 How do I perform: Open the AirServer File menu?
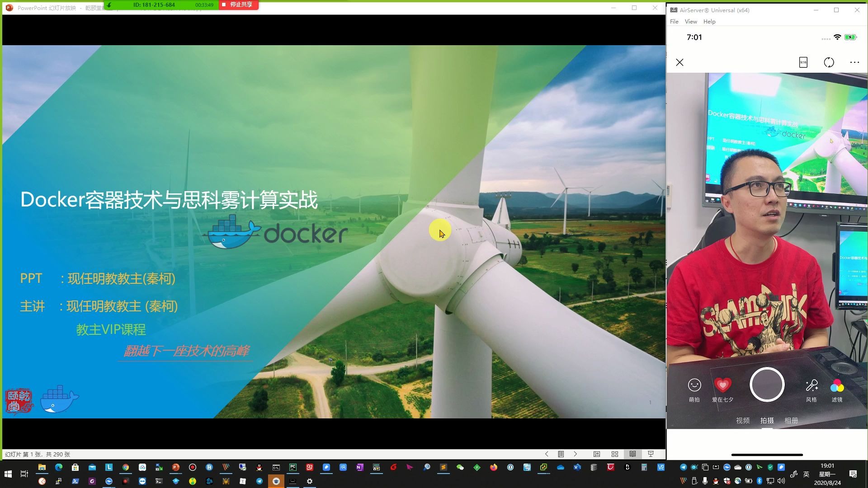coord(674,22)
